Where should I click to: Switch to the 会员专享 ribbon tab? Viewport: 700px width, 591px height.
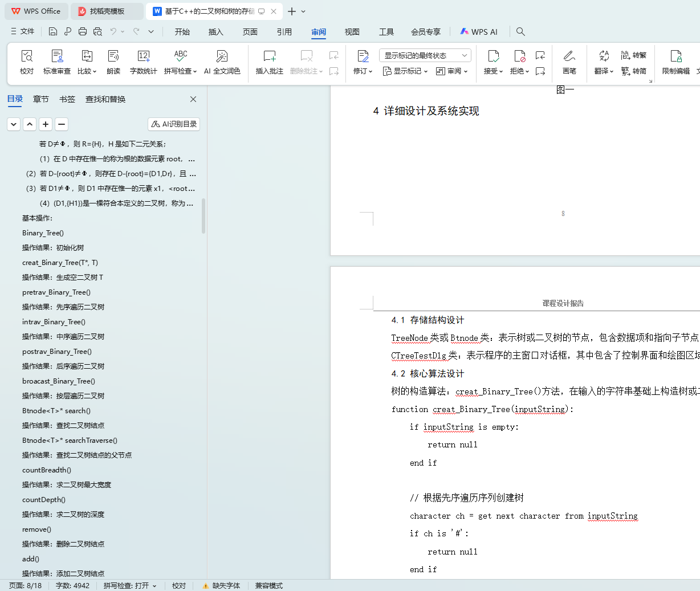(426, 32)
